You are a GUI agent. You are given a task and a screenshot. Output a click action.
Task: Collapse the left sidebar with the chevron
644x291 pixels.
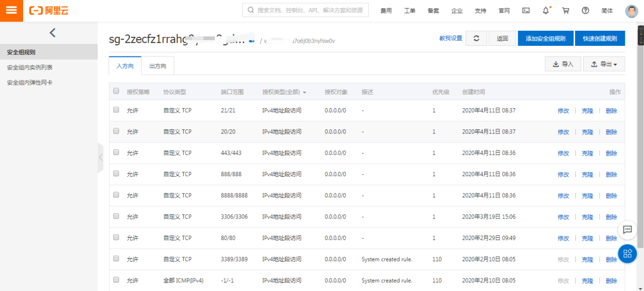(52, 32)
